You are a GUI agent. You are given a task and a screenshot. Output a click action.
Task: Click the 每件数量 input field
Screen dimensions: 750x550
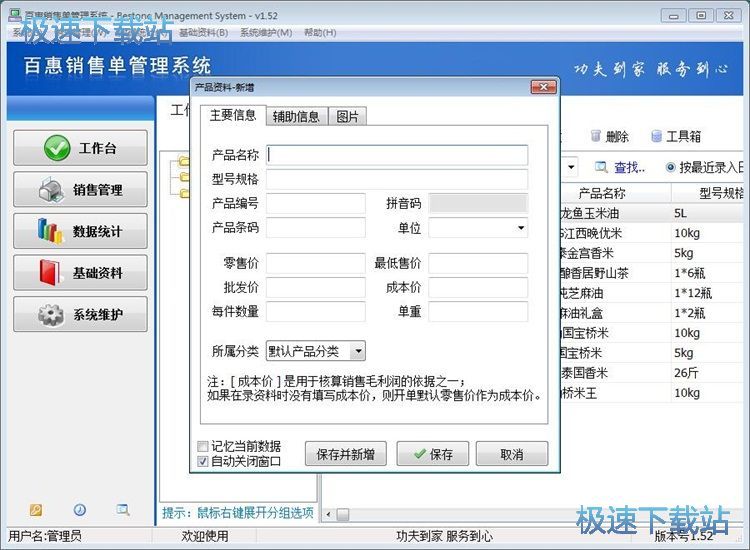tap(316, 311)
